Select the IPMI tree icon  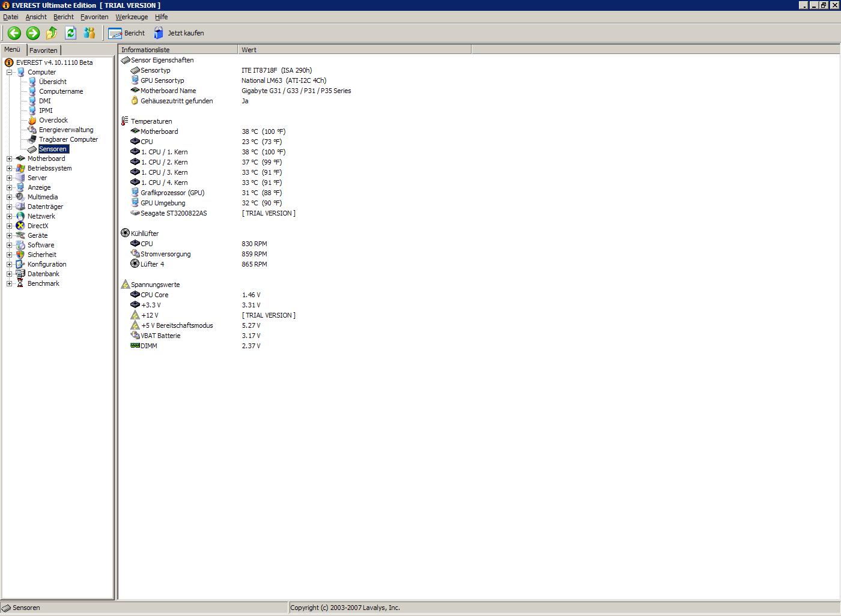(32, 110)
